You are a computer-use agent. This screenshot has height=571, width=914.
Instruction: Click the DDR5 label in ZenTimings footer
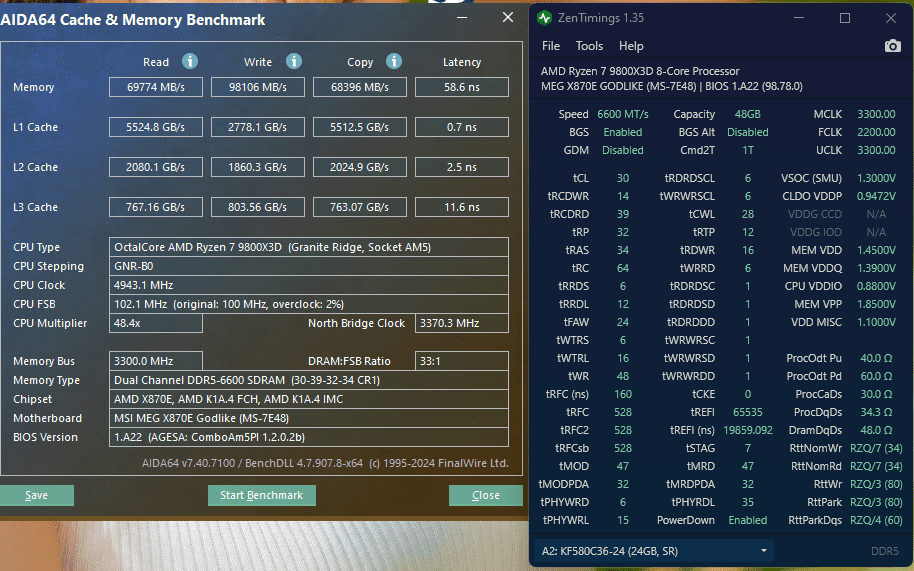point(885,551)
